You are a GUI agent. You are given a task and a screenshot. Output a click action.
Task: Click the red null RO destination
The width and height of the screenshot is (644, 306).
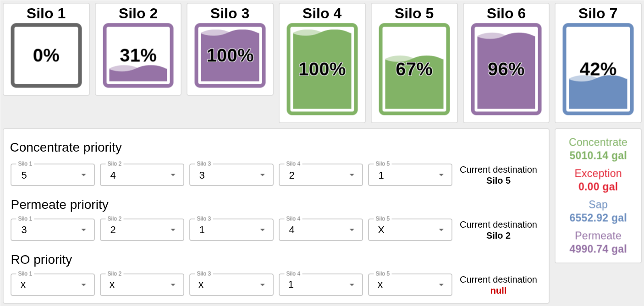[x=498, y=291]
